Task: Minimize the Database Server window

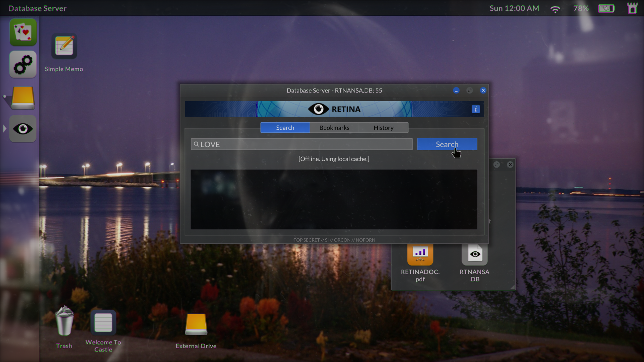Action: click(x=456, y=90)
